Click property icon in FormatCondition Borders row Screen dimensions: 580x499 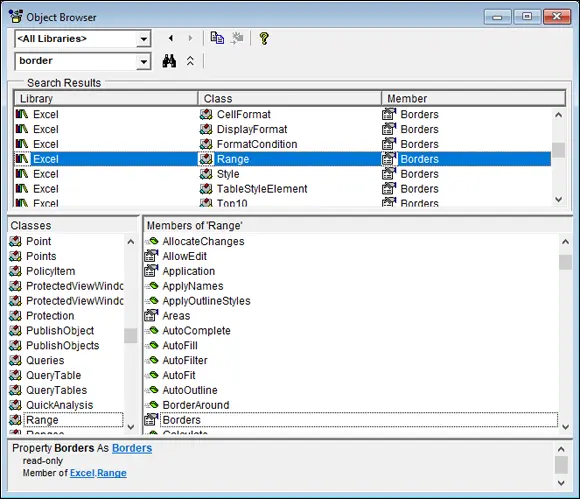(x=389, y=144)
